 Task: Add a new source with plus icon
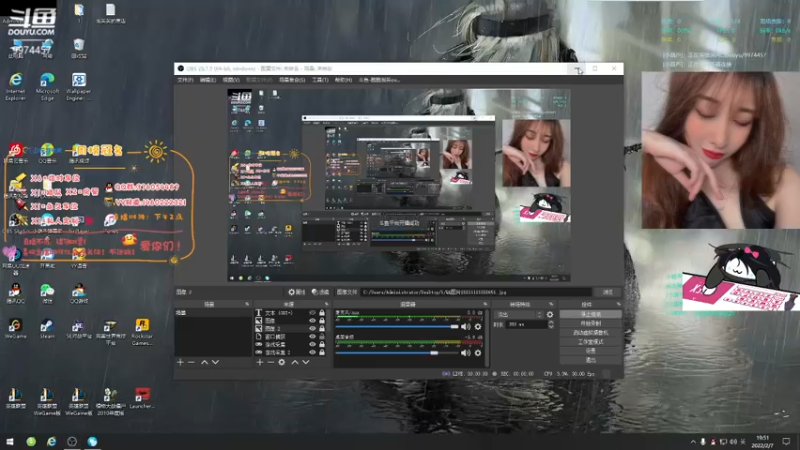[260, 362]
